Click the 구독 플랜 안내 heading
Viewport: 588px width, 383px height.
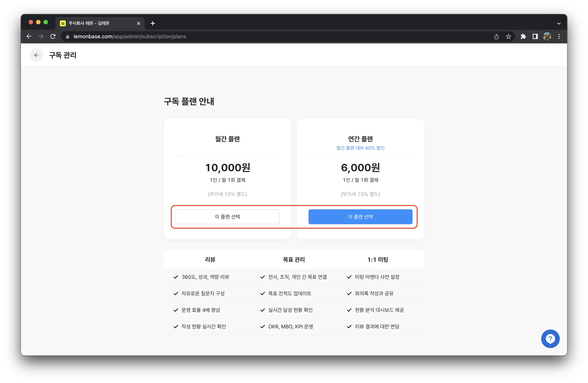[189, 101]
